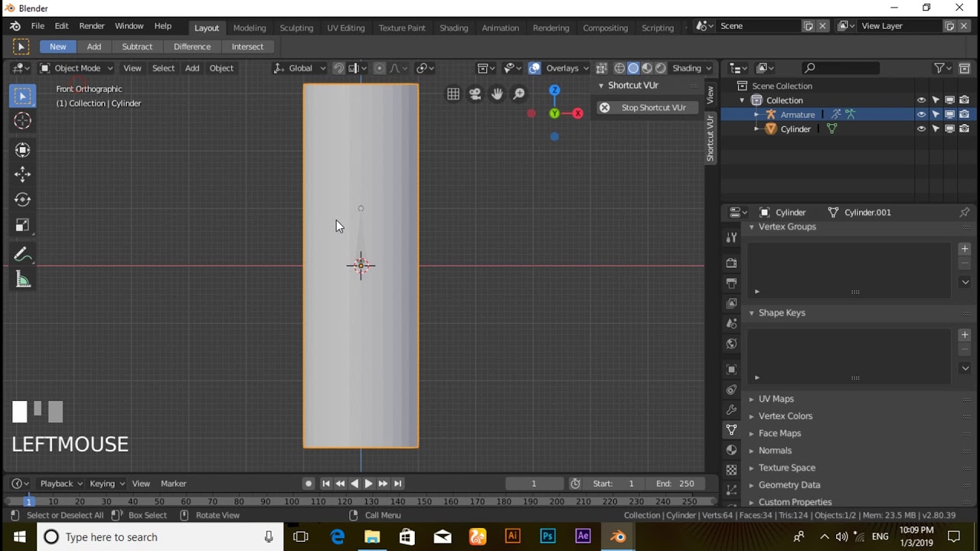Expand the Armature tree item
Screen dimensions: 980x551
tap(756, 115)
